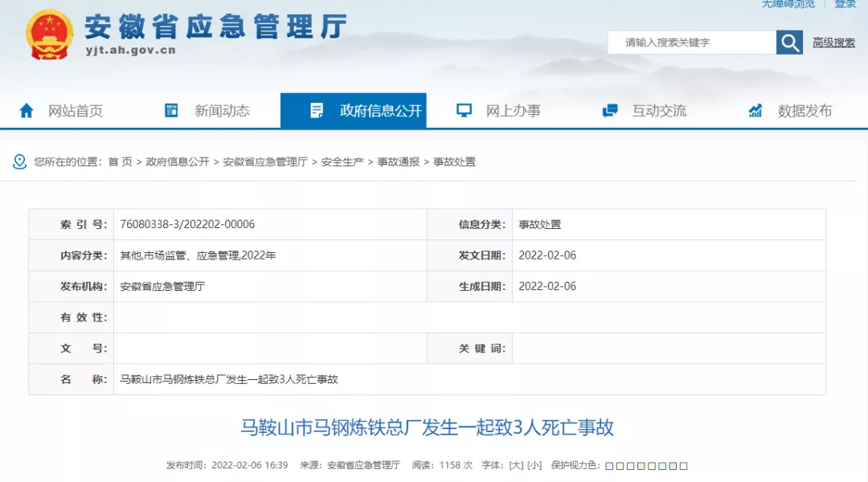Click the 无障碍浏览 link at top
Image resolution: width=868 pixels, height=482 pixels.
coord(788,4)
